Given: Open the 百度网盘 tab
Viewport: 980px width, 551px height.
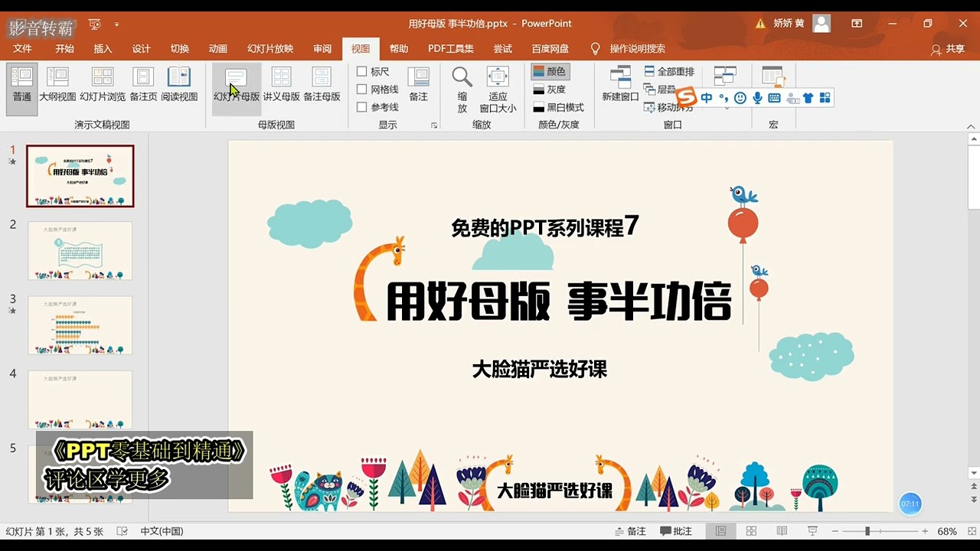Looking at the screenshot, I should point(550,48).
